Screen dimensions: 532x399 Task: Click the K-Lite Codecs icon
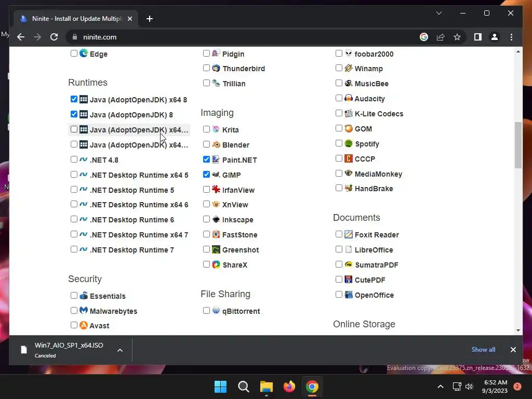[349, 113]
